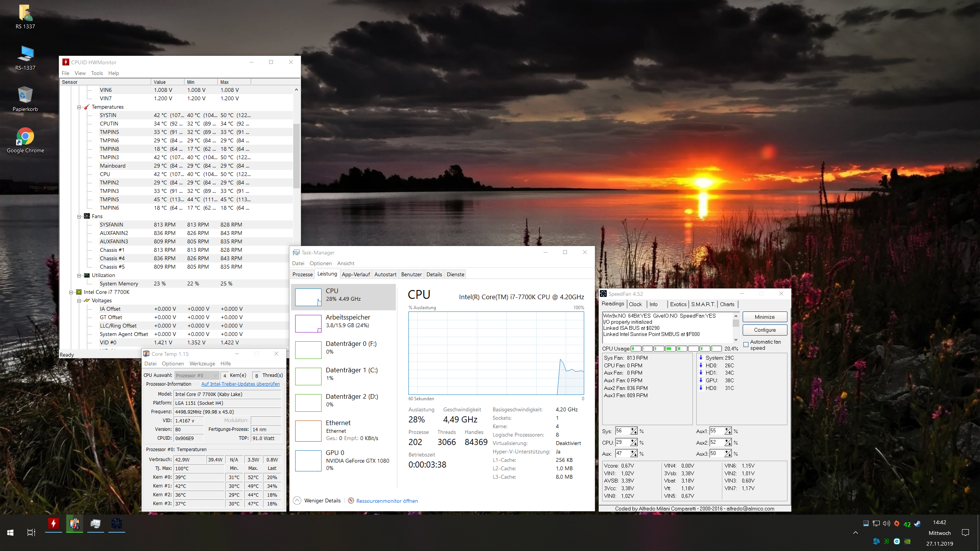This screenshot has width=980, height=551.
Task: Click HWMonitor icon in taskbar
Action: 53,523
